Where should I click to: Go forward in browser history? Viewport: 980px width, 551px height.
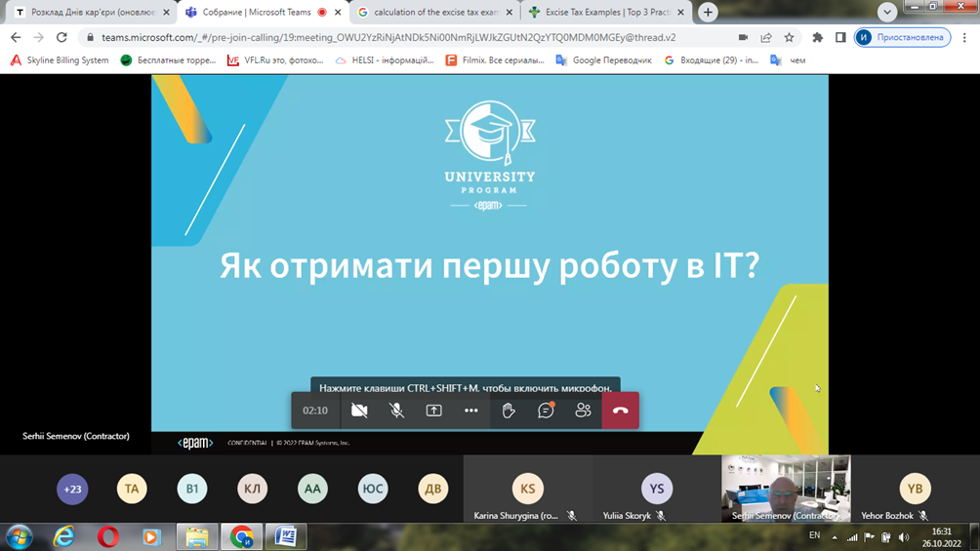[39, 37]
